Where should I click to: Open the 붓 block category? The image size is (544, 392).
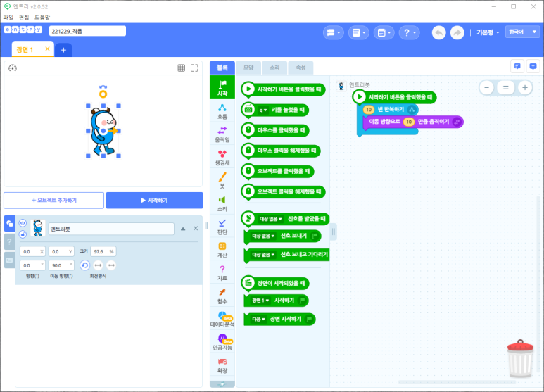[x=222, y=180]
